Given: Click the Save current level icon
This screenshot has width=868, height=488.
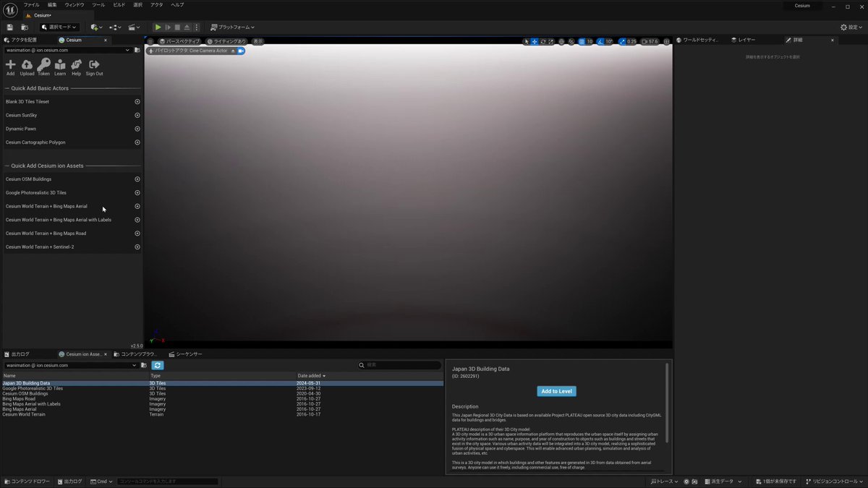Looking at the screenshot, I should pyautogui.click(x=10, y=27).
